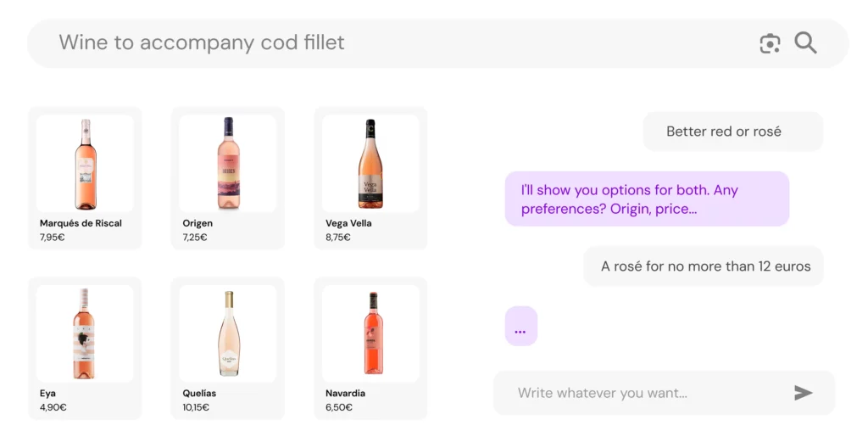The width and height of the screenshot is (868, 448).
Task: Click the Navardia bottle thumbnail
Action: tap(370, 333)
